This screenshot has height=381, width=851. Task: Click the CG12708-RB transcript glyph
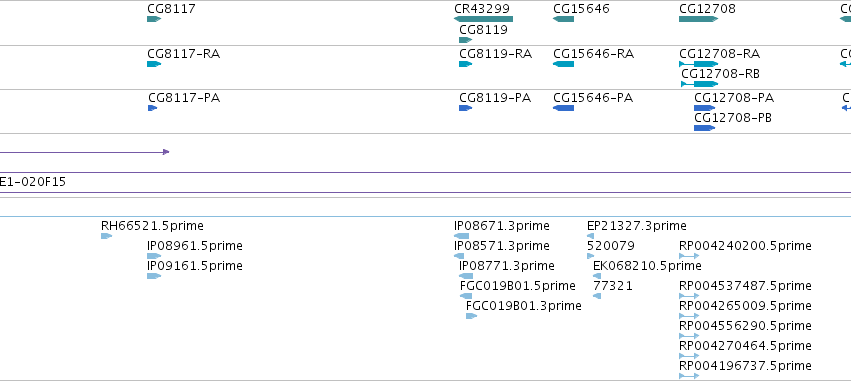tap(700, 84)
